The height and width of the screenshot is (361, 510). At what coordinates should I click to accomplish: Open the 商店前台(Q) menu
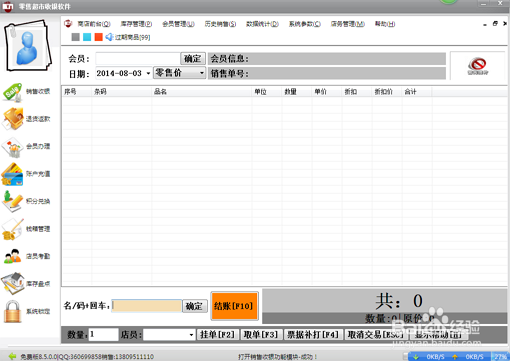tap(94, 24)
